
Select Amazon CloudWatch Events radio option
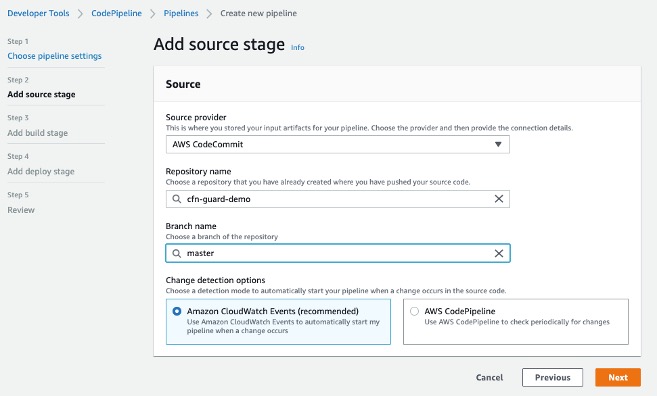click(x=177, y=311)
